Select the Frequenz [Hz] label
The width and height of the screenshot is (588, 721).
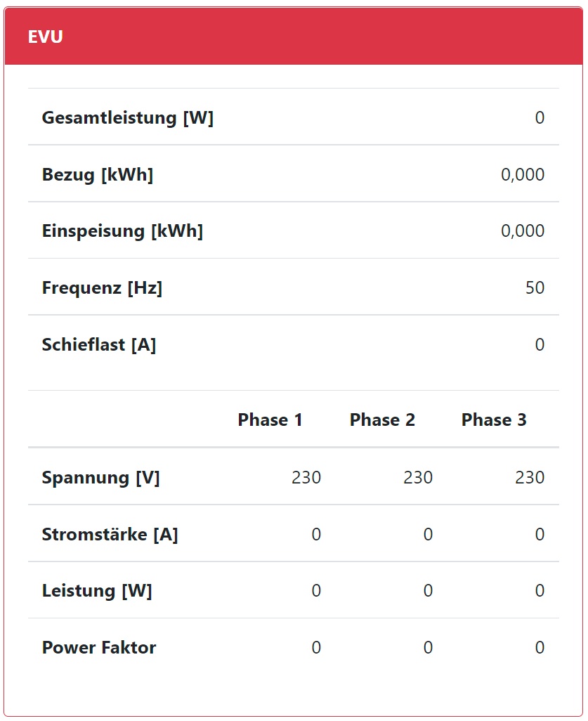click(x=102, y=288)
